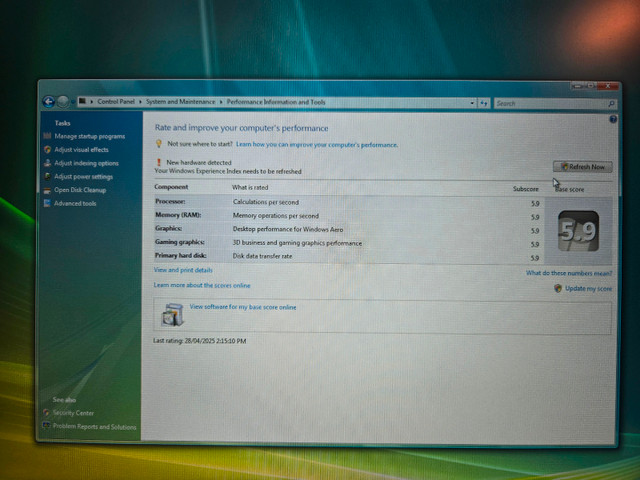
Task: Click 'Memory operations per second' text
Action: click(276, 216)
